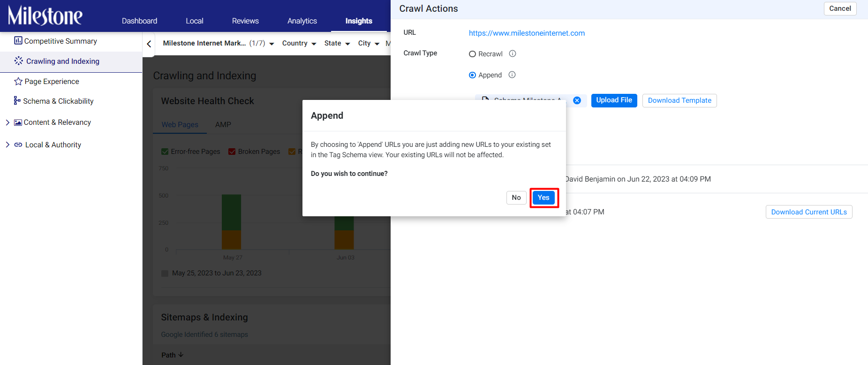Open the Analytics tab
868x365 pixels.
pyautogui.click(x=302, y=21)
